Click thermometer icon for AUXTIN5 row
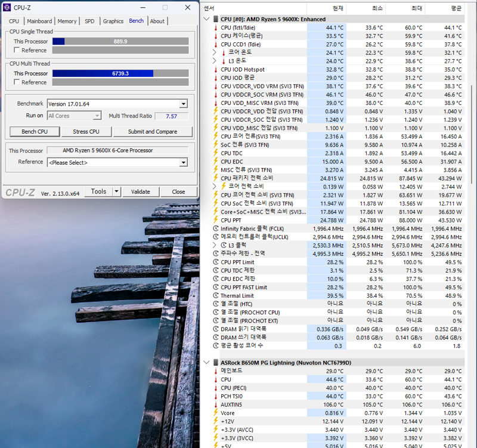The width and height of the screenshot is (477, 448). tap(216, 404)
